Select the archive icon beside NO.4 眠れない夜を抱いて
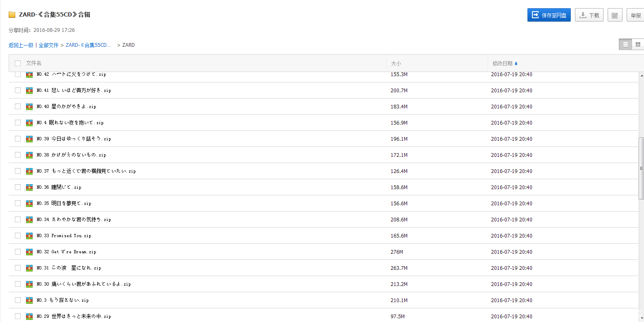644x322 pixels. [x=29, y=123]
